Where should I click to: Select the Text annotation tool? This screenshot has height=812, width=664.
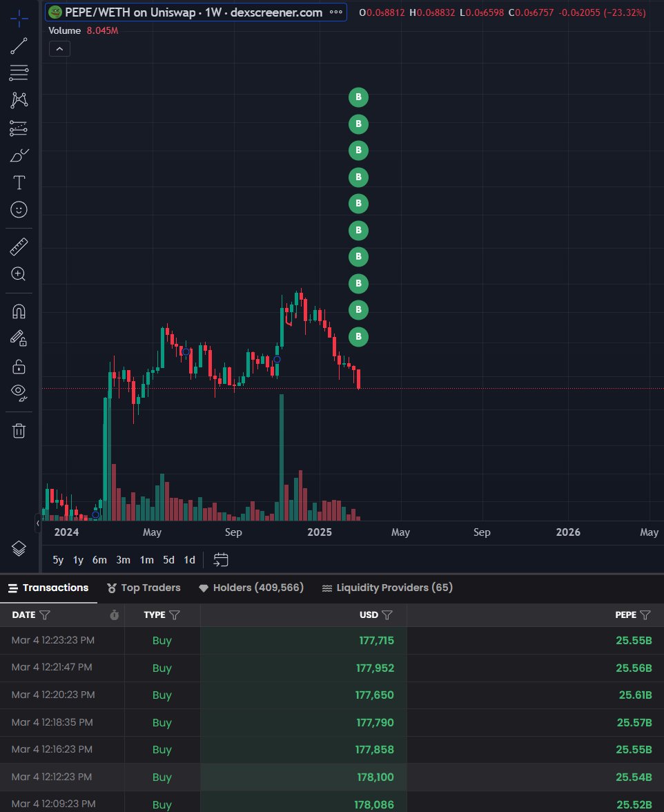(x=19, y=182)
